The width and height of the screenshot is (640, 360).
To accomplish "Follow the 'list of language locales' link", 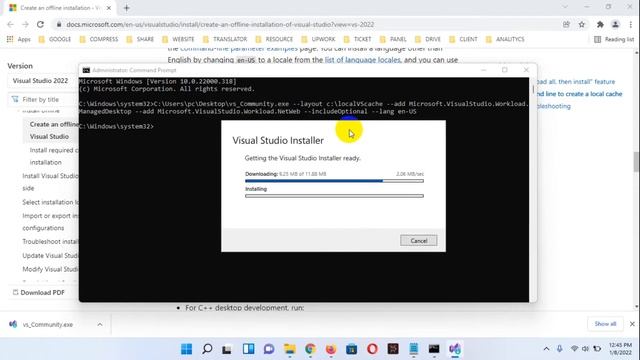I will tap(362, 60).
